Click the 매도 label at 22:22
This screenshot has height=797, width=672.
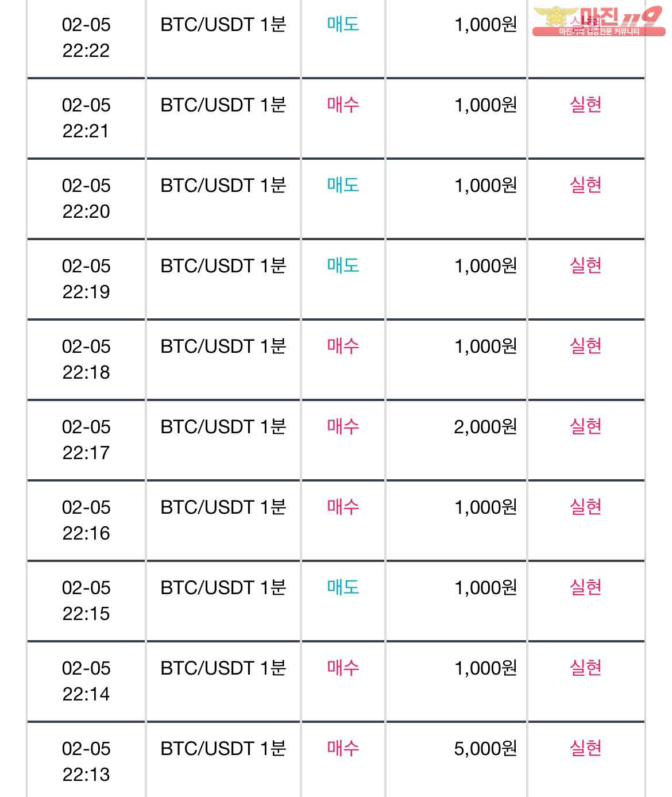pyautogui.click(x=343, y=24)
